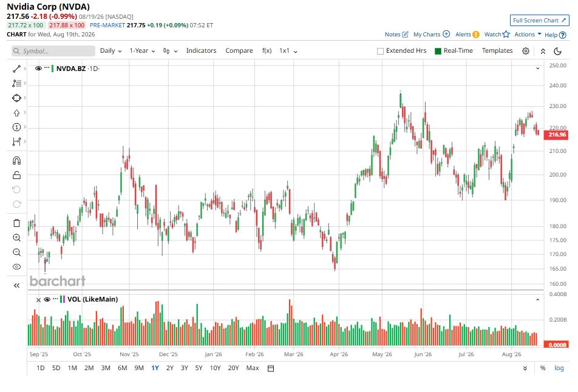Click the undo arrow icon
This screenshot has width=578, height=392.
coord(16,190)
